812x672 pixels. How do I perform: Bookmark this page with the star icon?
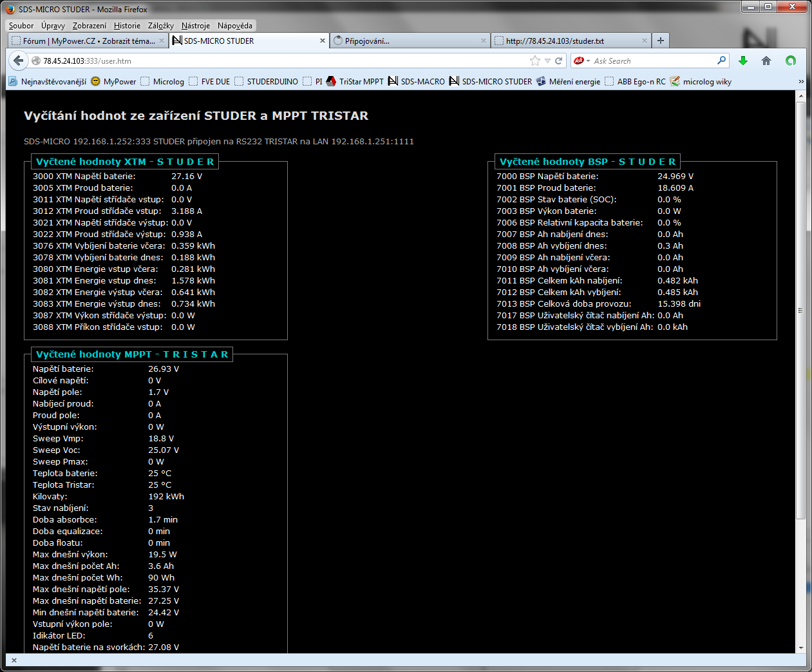click(534, 61)
